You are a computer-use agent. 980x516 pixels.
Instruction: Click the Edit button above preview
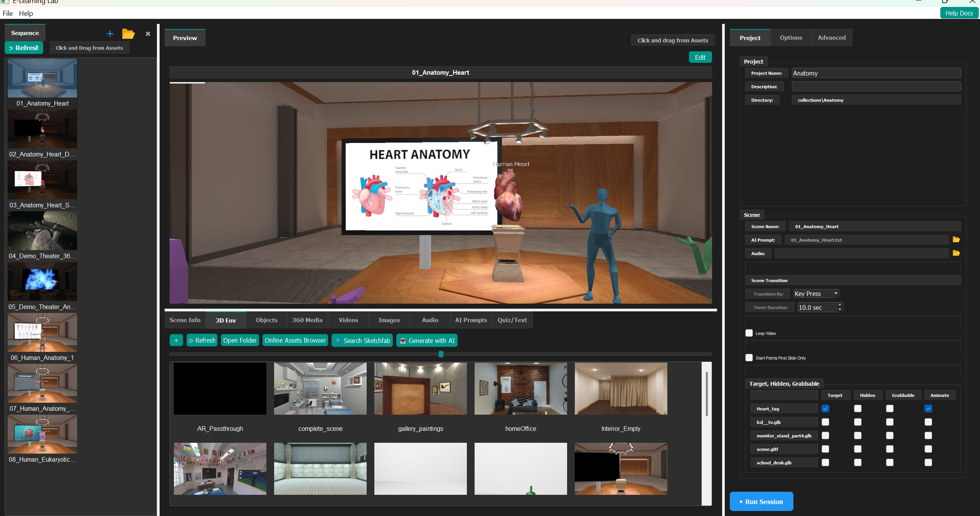tap(700, 57)
